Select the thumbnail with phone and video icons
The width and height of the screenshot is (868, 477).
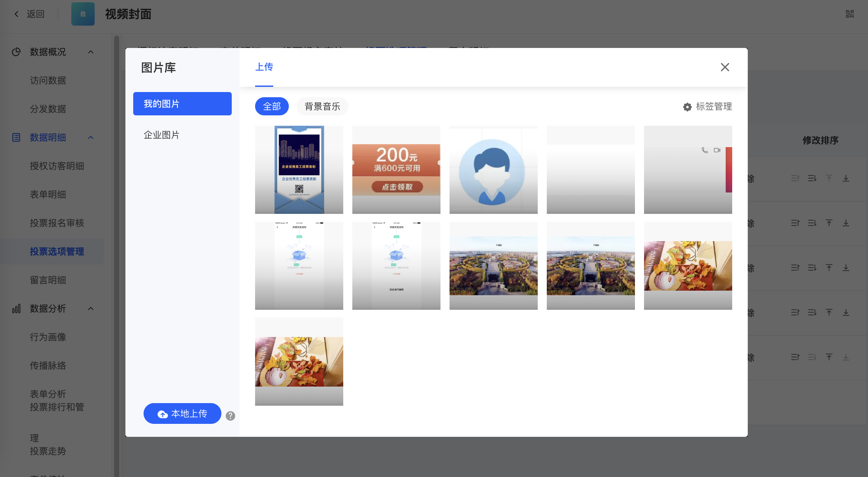click(688, 169)
